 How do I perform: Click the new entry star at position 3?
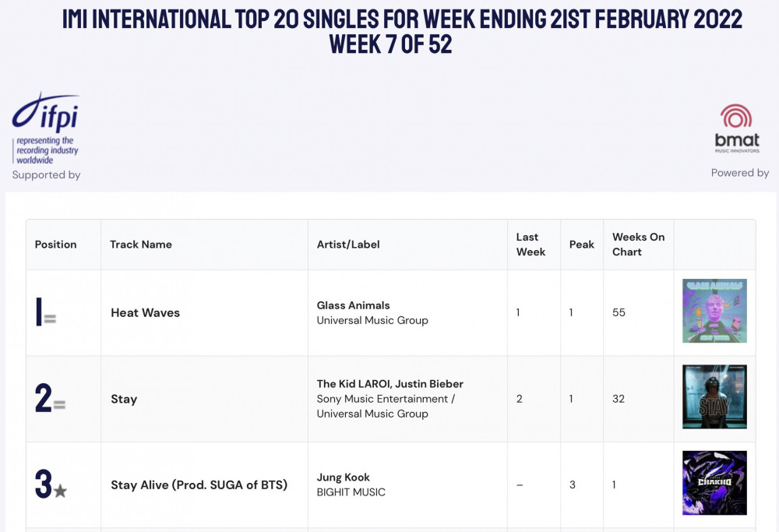coord(60,491)
